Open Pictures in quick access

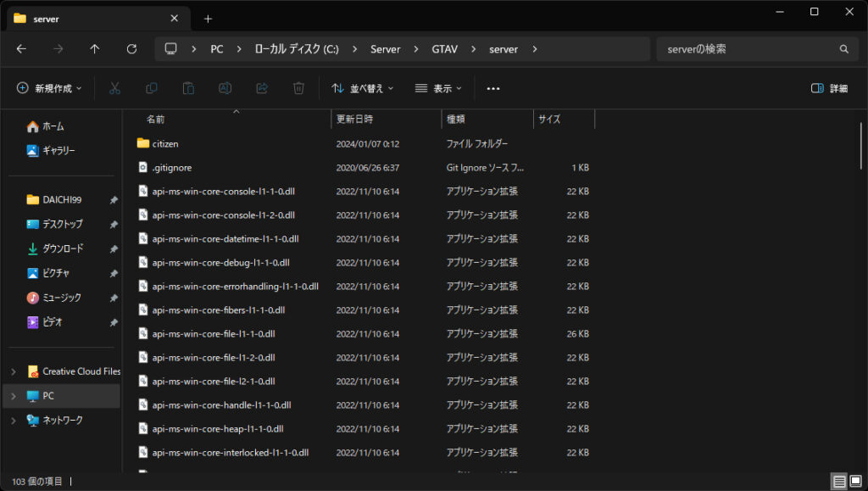[x=48, y=273]
